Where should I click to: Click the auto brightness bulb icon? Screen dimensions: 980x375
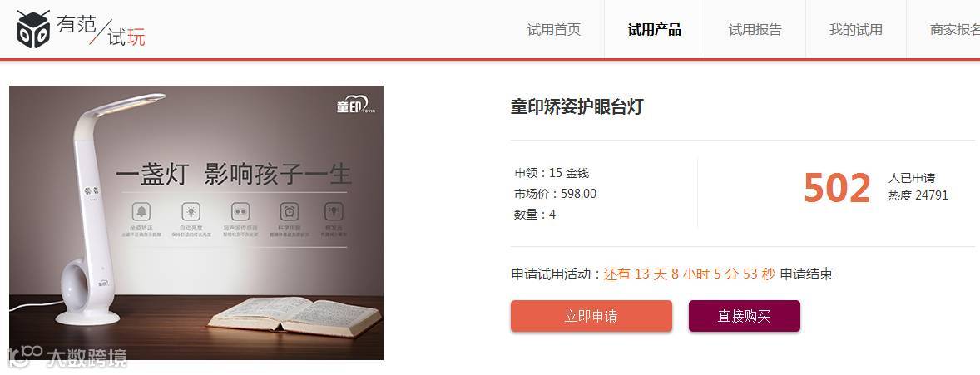coord(191,211)
